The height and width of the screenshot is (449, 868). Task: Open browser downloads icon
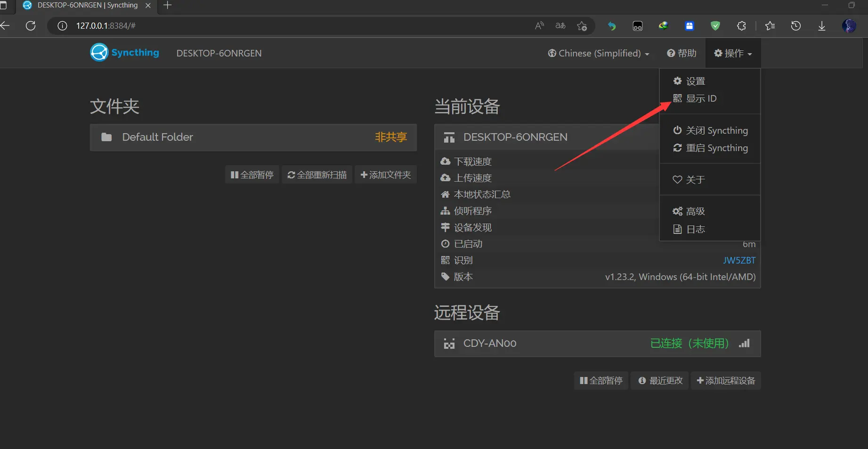[x=822, y=26]
